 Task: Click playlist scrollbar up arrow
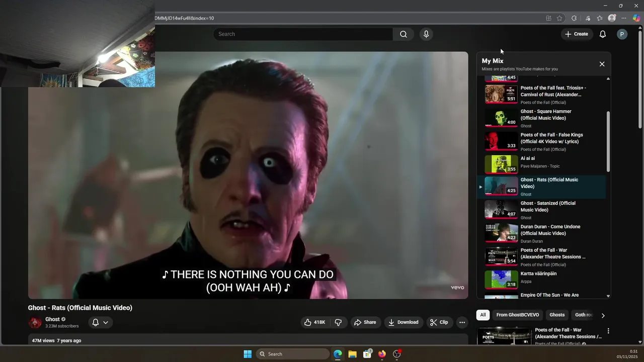pyautogui.click(x=608, y=79)
